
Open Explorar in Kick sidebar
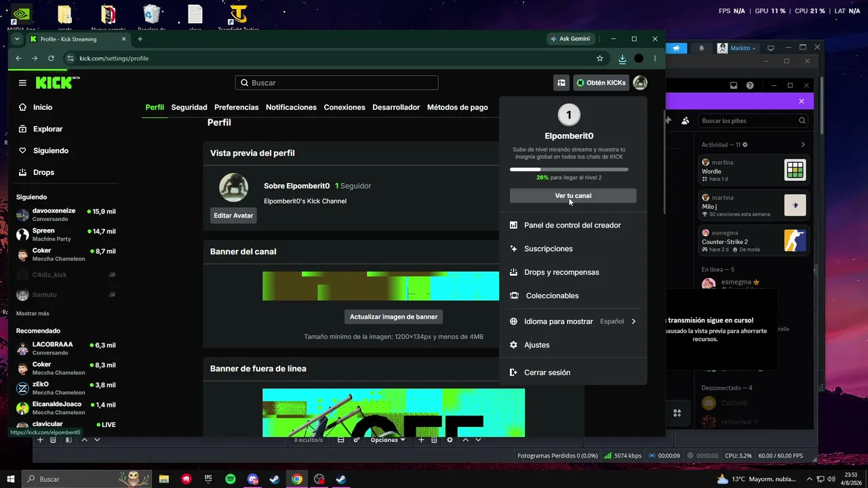40,129
